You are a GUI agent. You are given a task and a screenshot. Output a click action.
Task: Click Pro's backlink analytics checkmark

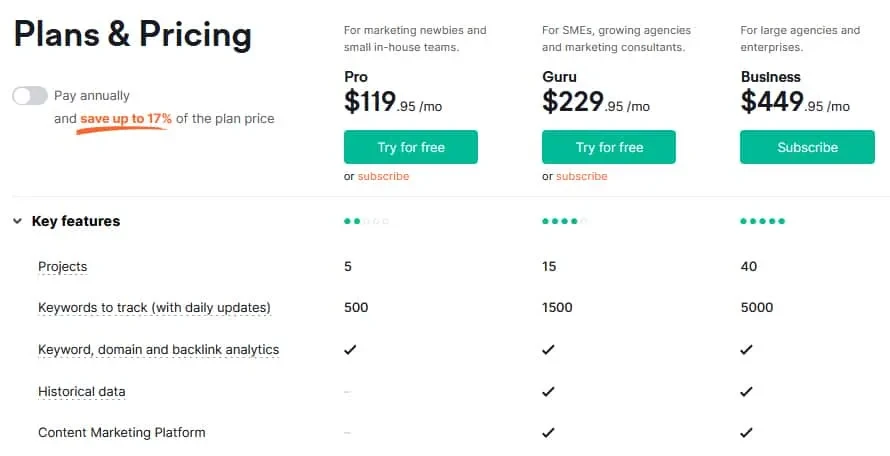point(350,349)
